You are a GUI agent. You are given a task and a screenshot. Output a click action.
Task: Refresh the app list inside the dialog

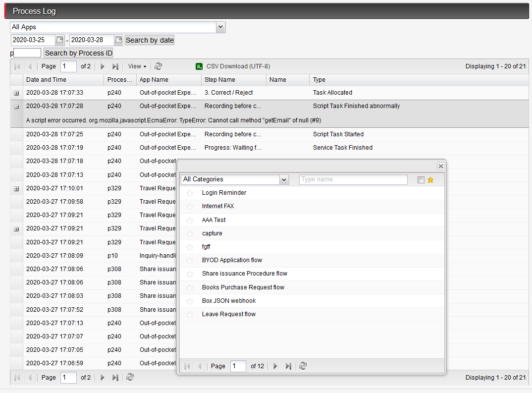click(x=303, y=366)
